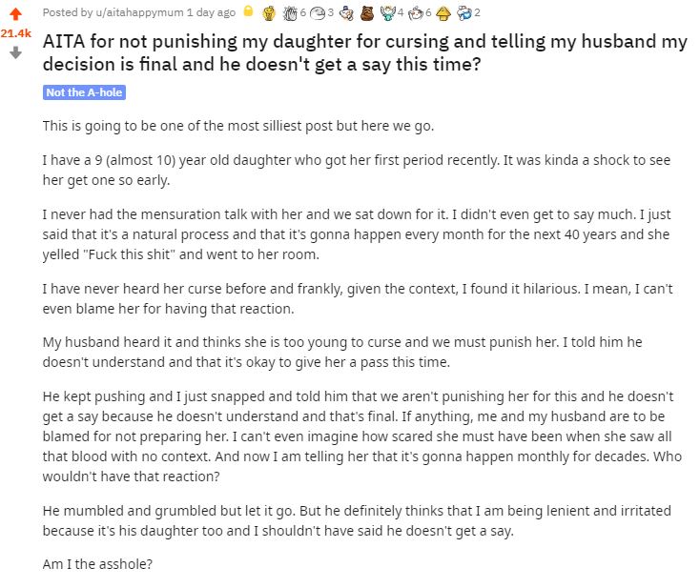Image resolution: width=700 pixels, height=588 pixels.
Task: Open the brown bear hug award
Action: click(366, 13)
